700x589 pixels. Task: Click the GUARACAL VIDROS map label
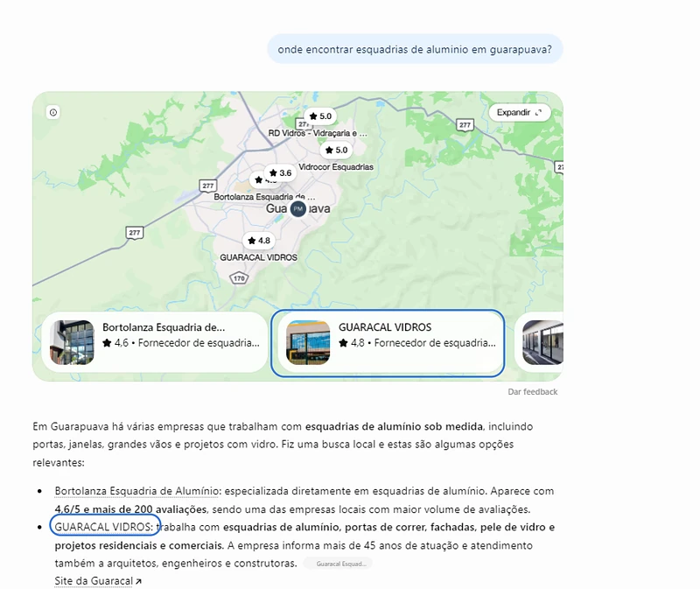[x=258, y=257]
